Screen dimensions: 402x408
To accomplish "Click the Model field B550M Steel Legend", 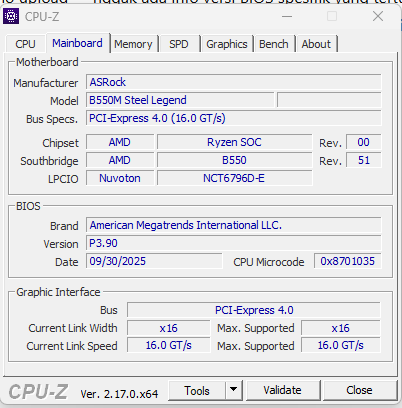I will (x=180, y=100).
